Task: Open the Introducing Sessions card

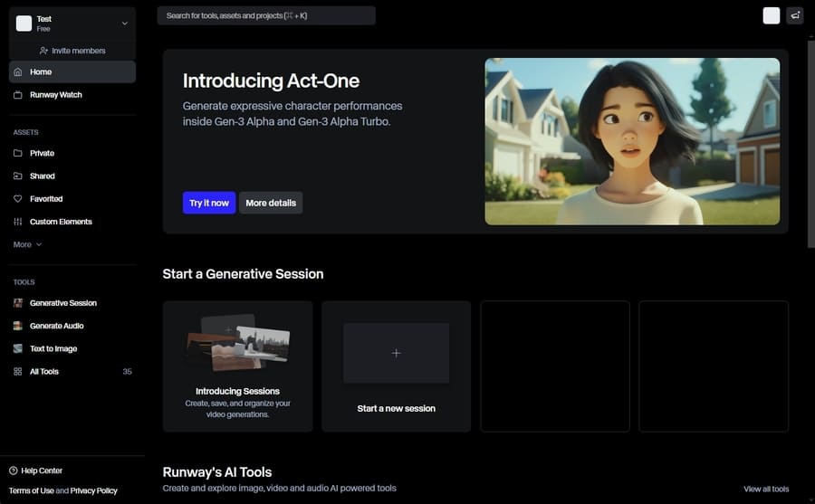Action: tap(237, 366)
